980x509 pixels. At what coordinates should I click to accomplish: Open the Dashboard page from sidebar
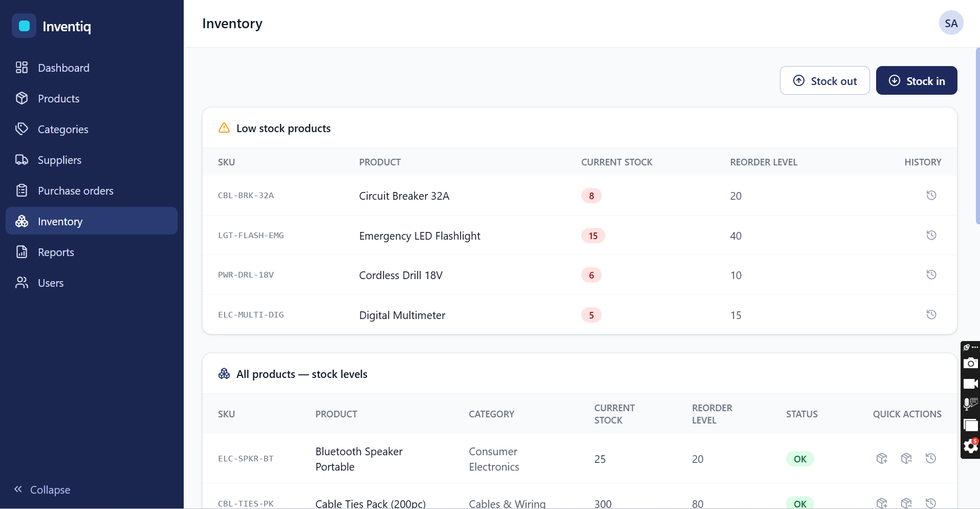pos(92,68)
